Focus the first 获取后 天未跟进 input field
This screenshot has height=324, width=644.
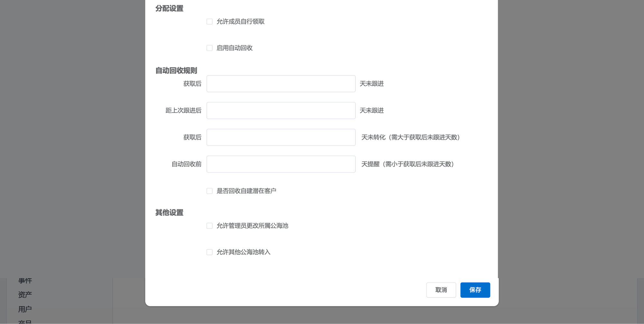pyautogui.click(x=281, y=84)
